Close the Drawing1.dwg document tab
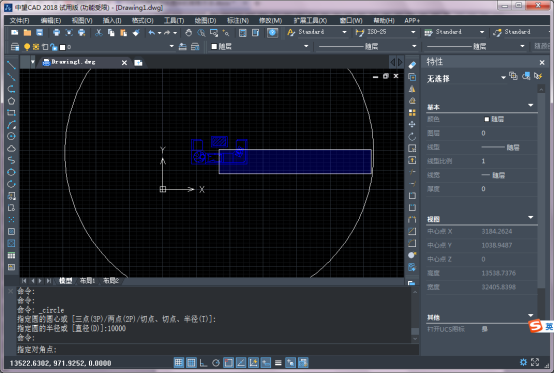Image resolution: width=554 pixels, height=374 pixels. (124, 63)
